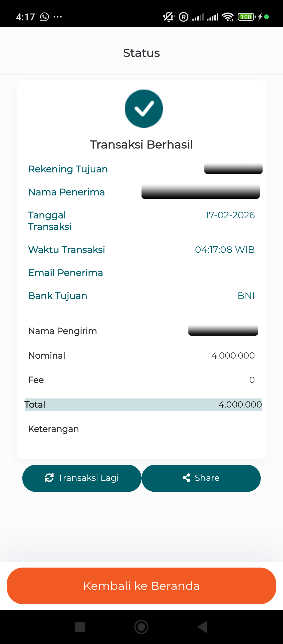Tap the Status page title
The image size is (283, 644).
[x=141, y=53]
